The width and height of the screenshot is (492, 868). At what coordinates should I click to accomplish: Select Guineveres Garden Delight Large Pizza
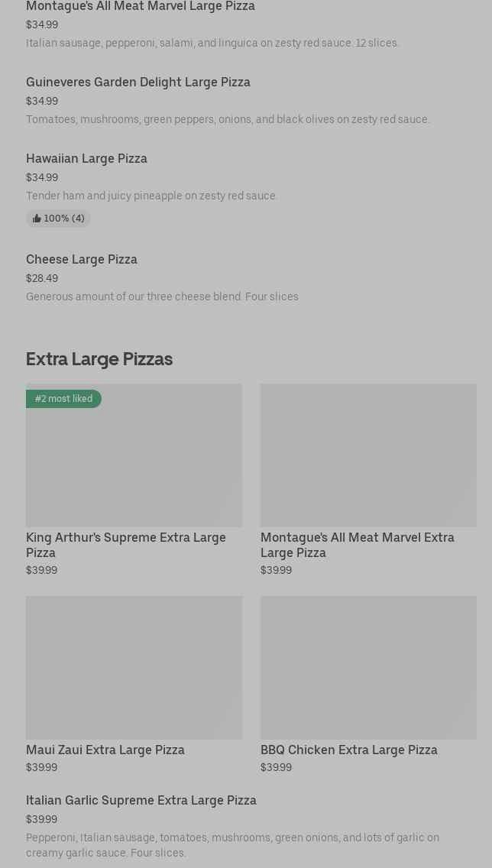[138, 82]
